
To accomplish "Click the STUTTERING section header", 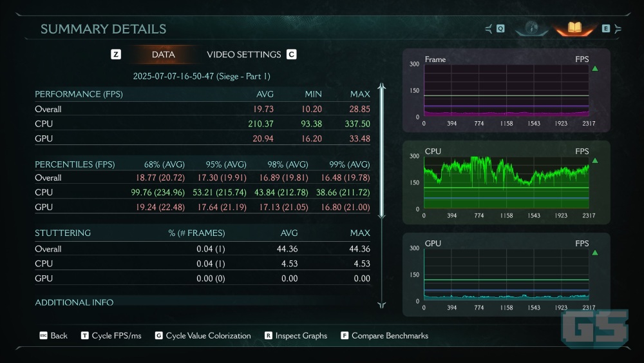I will pos(63,233).
